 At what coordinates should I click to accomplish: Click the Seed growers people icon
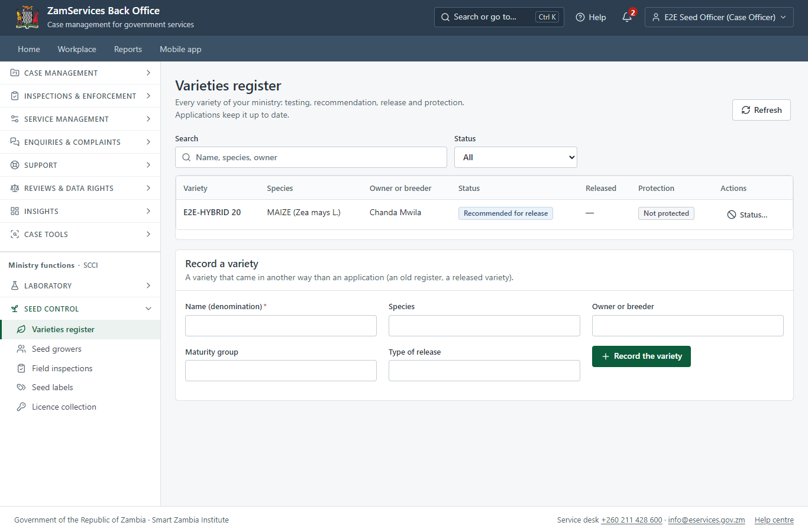[21, 349]
